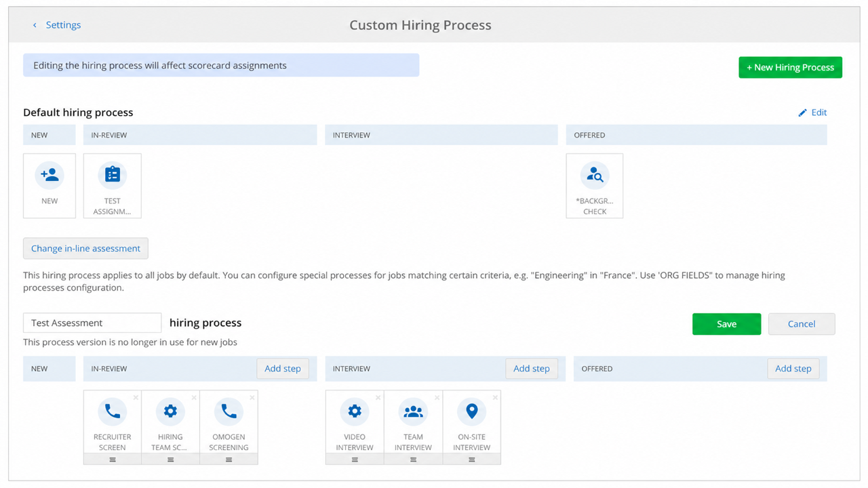Click the pencil icon next to Edit
Image resolution: width=868 pixels, height=488 pixels.
802,113
